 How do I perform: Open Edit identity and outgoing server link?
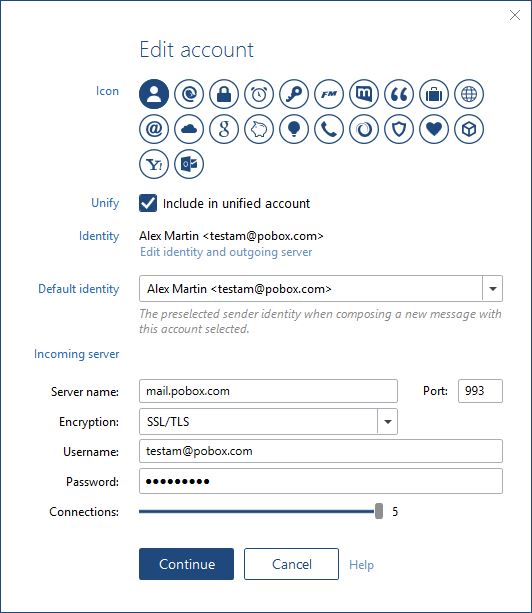click(226, 252)
